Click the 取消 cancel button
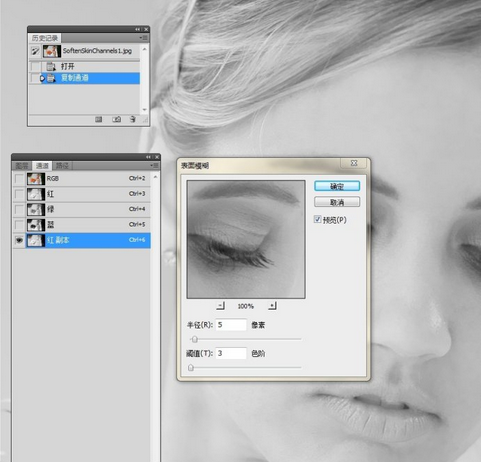 pos(337,202)
